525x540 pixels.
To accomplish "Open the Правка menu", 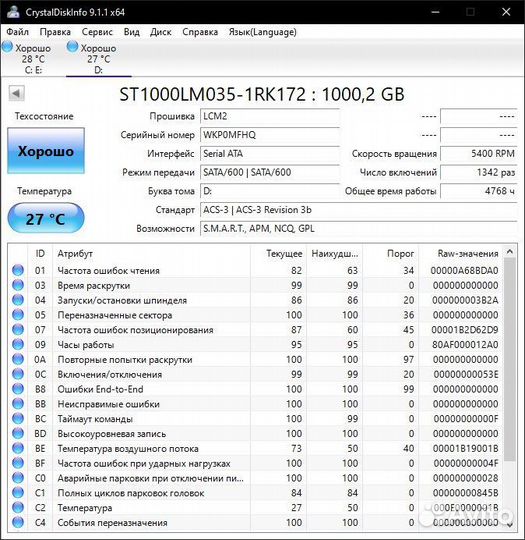I will [55, 32].
